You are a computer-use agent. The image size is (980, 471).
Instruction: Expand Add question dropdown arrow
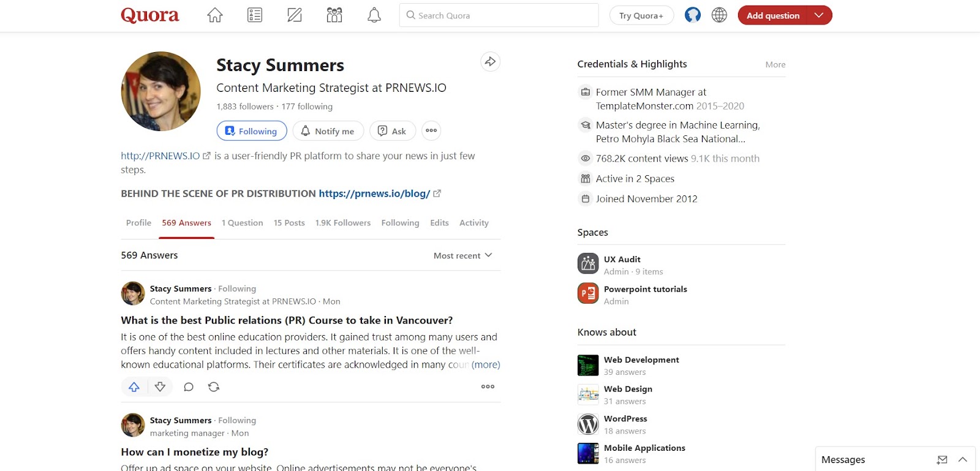[x=819, y=15]
